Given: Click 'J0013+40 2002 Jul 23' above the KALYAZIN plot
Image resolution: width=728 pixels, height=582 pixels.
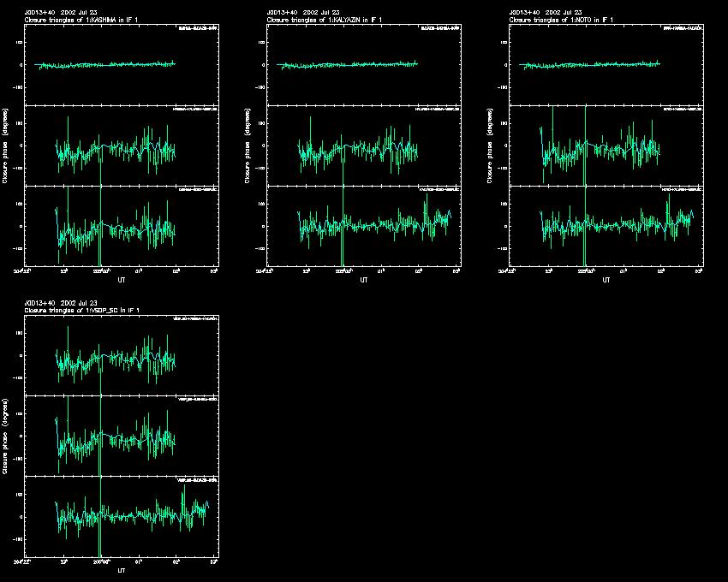Looking at the screenshot, I should pos(302,13).
